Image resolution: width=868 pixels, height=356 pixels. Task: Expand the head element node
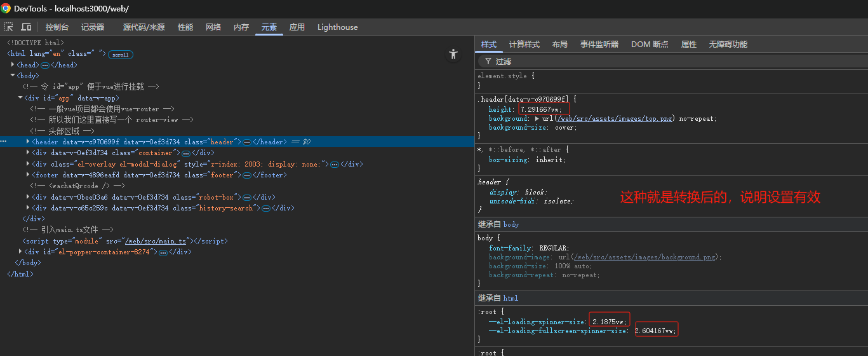[13, 65]
